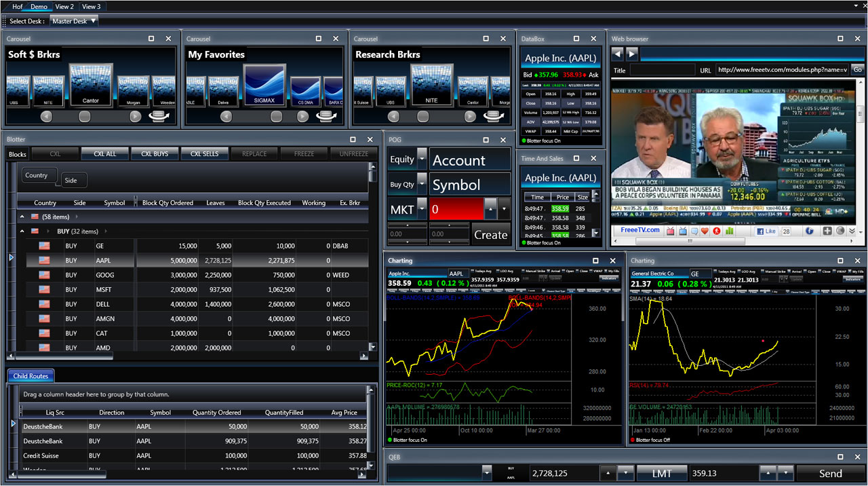Select the SIGMAX tile in My Favorites
868x486 pixels.
point(265,84)
